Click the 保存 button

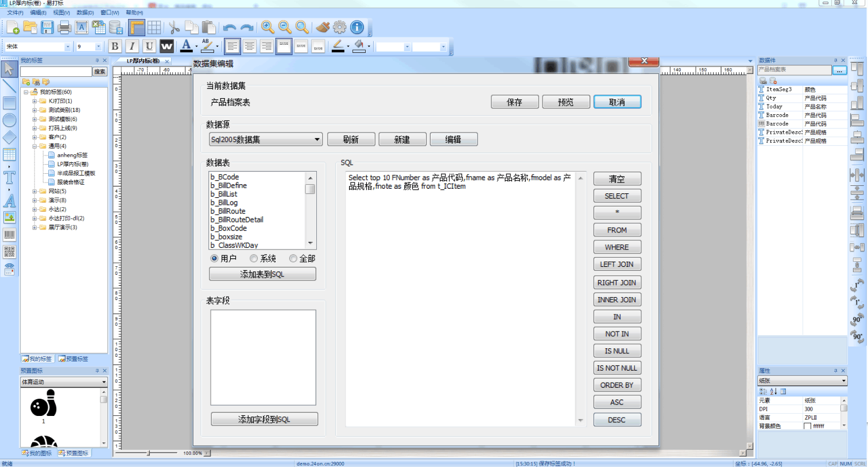[514, 102]
